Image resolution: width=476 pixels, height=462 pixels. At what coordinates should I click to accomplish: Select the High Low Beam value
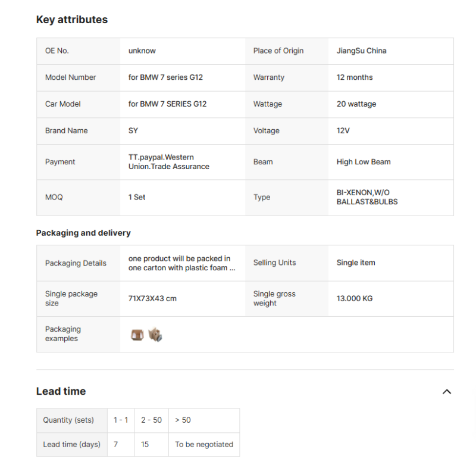(364, 162)
